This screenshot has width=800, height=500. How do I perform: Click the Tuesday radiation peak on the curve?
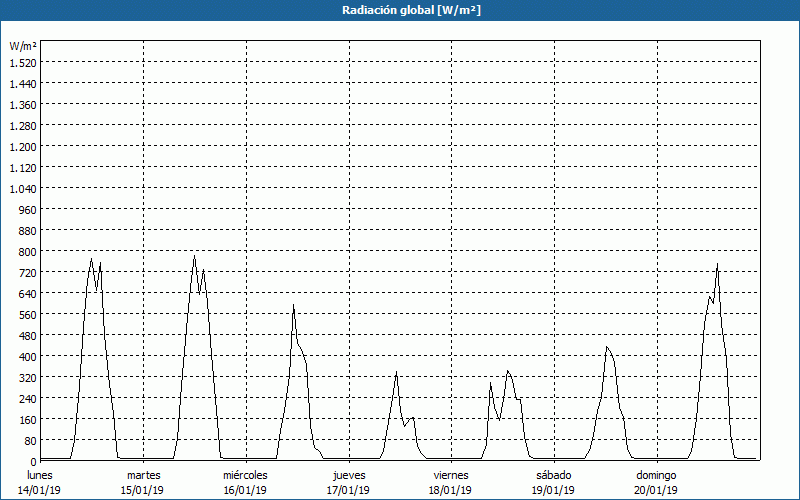click(194, 256)
